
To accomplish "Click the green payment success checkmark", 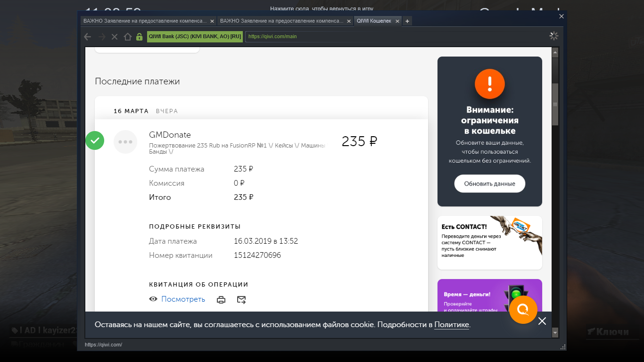I will (x=95, y=140).
